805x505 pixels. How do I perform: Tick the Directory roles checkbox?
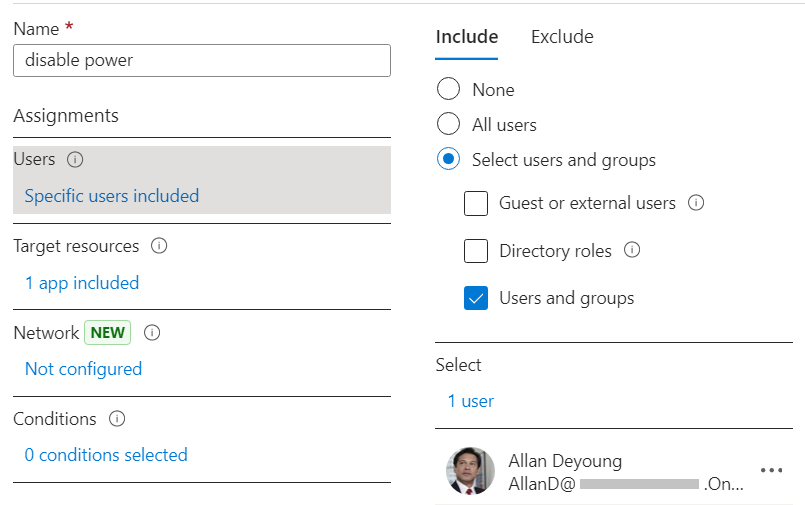click(x=476, y=250)
